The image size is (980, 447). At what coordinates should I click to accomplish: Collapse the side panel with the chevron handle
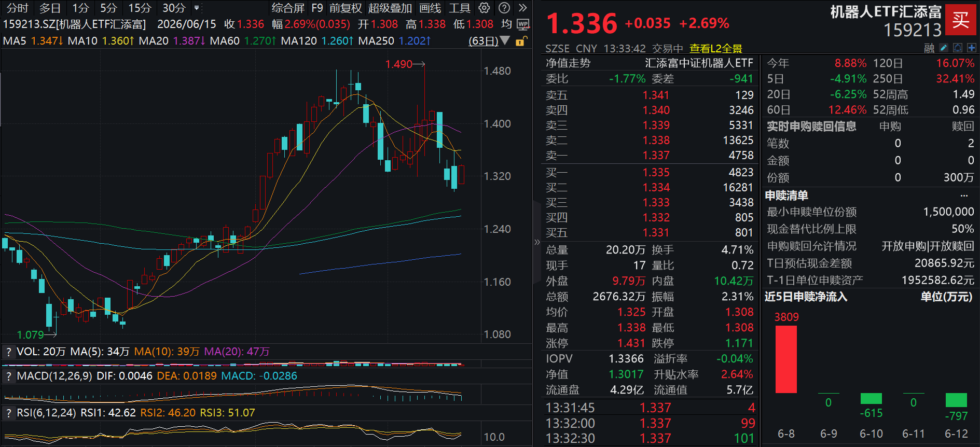(x=537, y=242)
